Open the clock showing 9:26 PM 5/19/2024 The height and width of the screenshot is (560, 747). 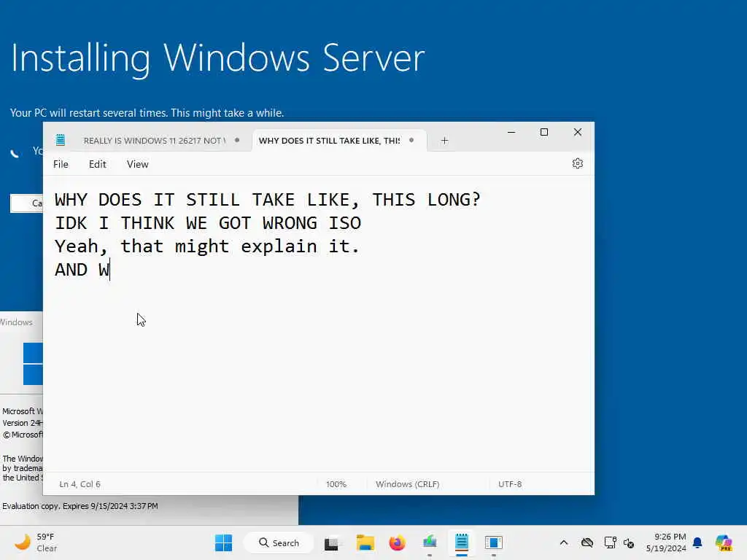click(x=666, y=542)
